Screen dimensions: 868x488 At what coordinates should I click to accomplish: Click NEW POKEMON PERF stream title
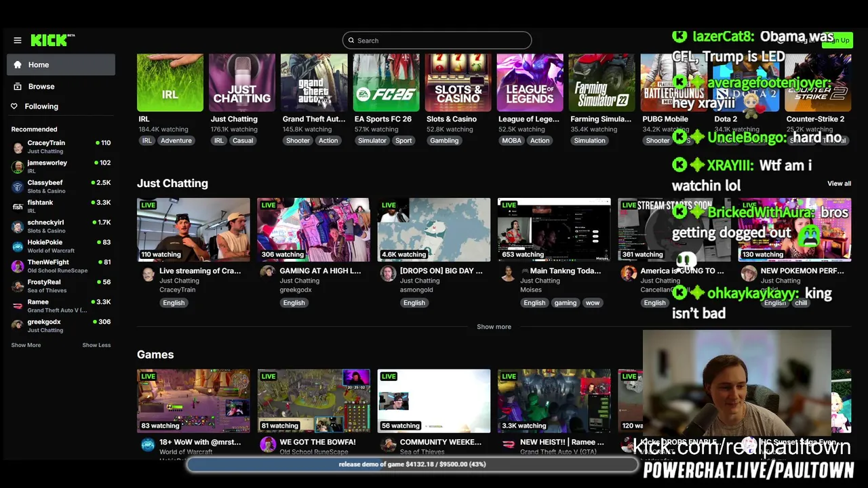coord(802,271)
